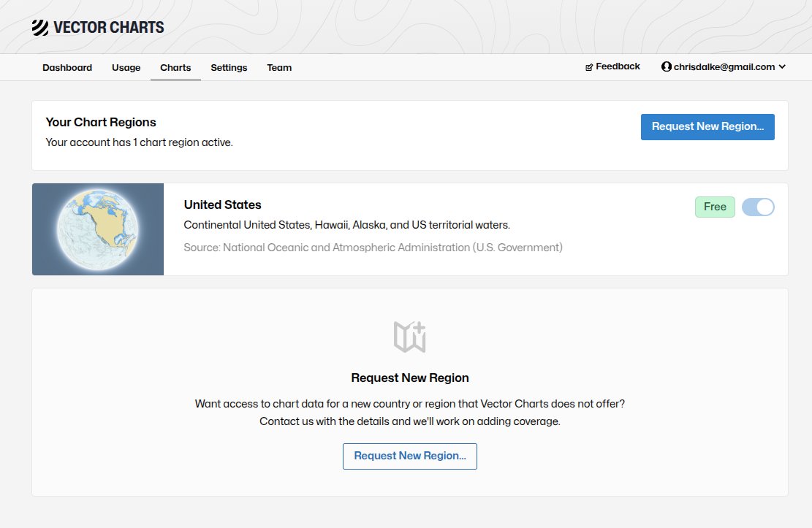Click the chrisdalke@gmail.com account email
Image resolution: width=812 pixels, height=528 pixels.
[724, 66]
